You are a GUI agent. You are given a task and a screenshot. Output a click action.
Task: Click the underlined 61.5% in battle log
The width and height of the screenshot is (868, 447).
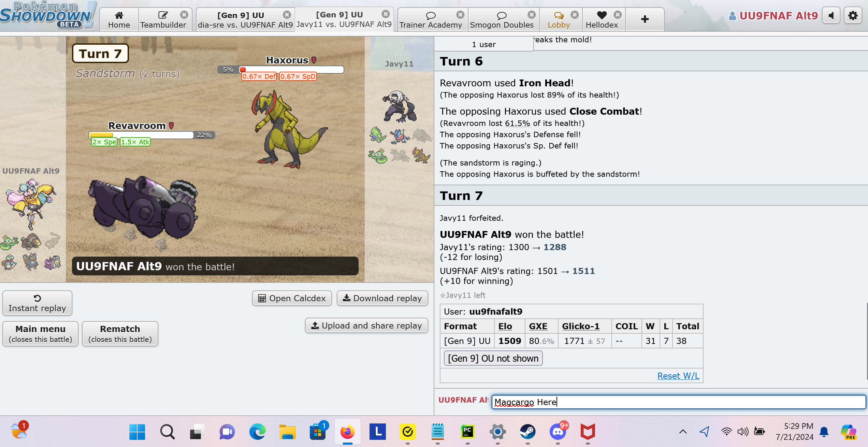point(517,123)
